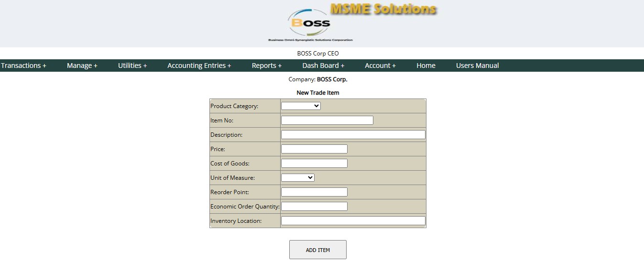Click the 'New Trade Item' heading
This screenshot has height=263, width=644.
point(318,93)
